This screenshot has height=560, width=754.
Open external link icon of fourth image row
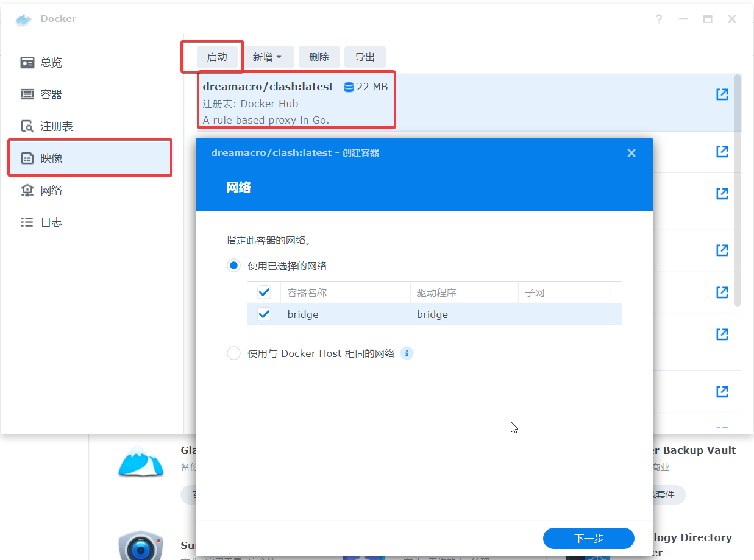(722, 250)
